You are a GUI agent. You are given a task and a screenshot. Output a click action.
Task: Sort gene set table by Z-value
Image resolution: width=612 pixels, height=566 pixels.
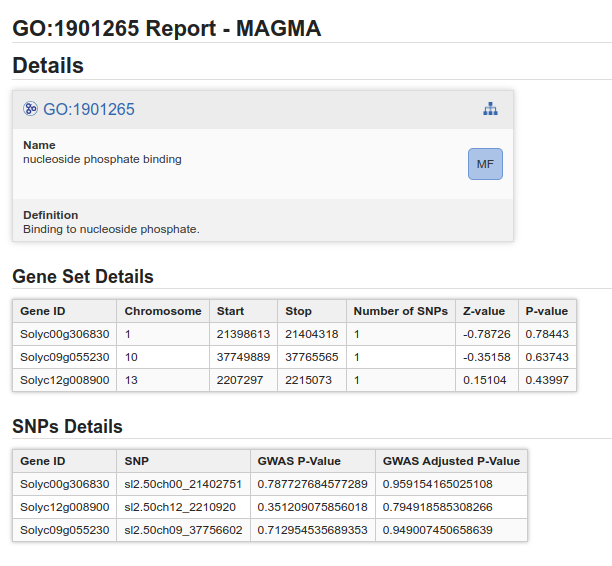coord(484,311)
